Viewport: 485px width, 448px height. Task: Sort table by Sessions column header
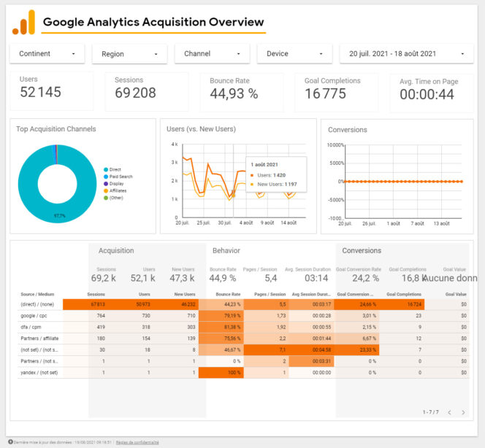point(96,293)
